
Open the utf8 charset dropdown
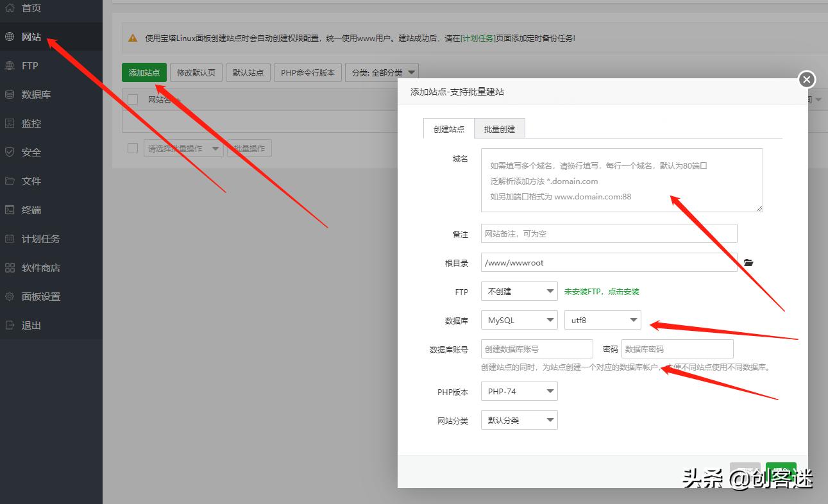point(602,319)
